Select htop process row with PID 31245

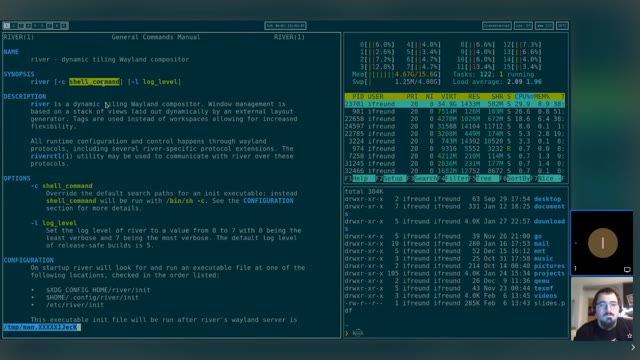[455, 164]
